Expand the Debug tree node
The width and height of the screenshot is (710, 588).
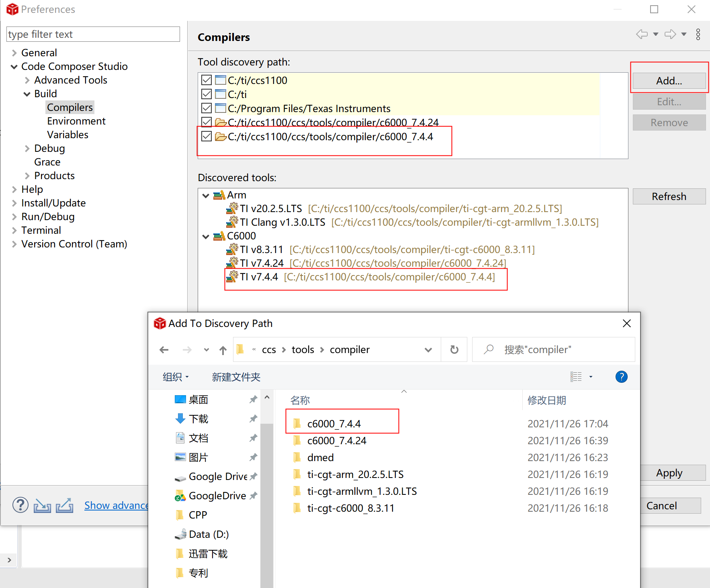[27, 148]
